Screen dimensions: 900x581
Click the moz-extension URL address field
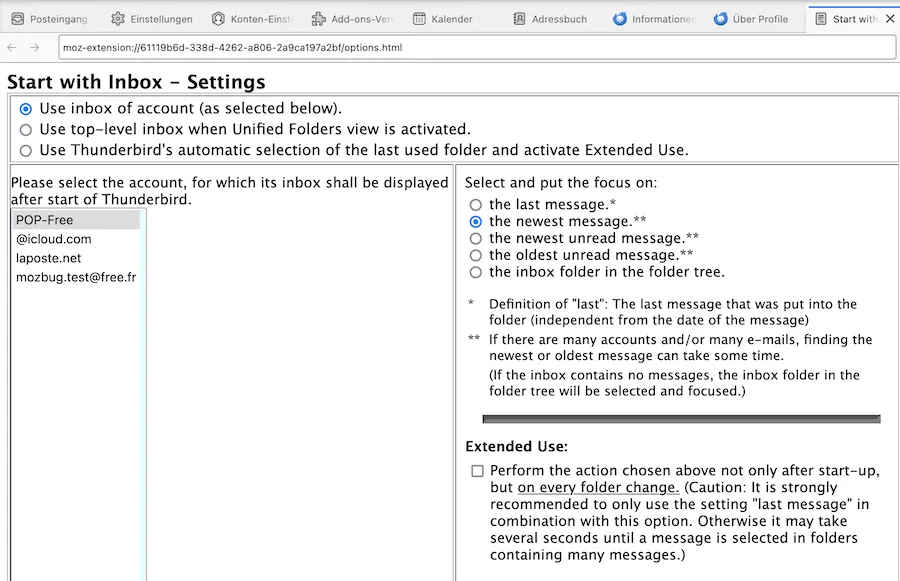477,48
